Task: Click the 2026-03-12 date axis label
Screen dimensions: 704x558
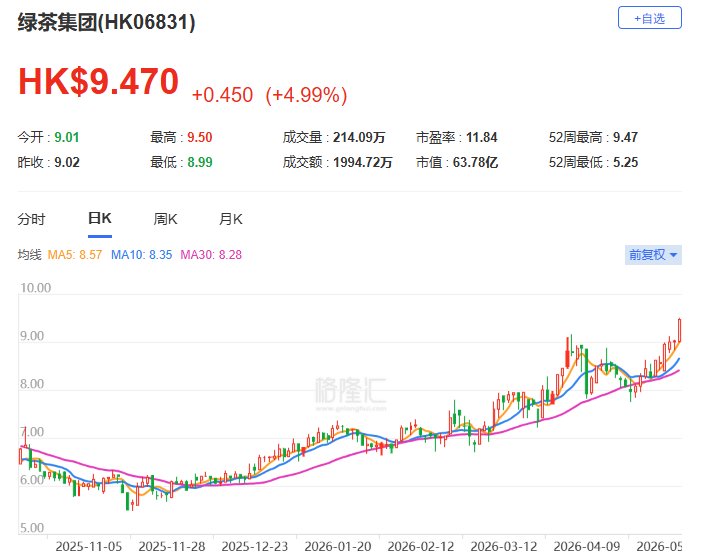Action: pos(504,546)
